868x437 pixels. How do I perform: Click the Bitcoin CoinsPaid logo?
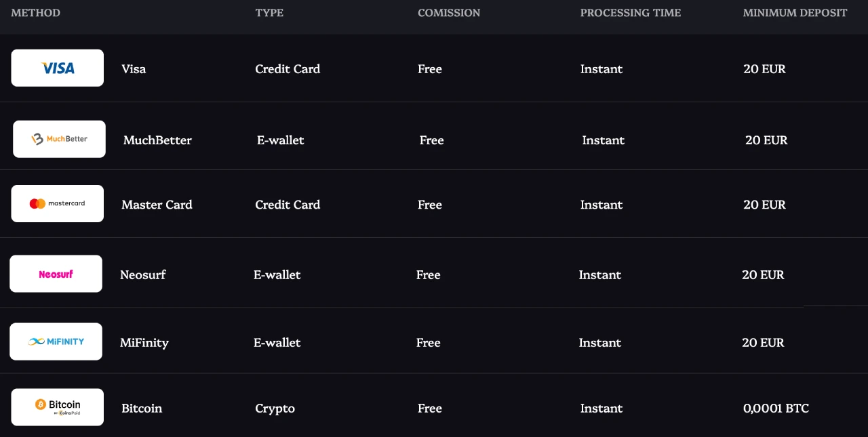(58, 407)
